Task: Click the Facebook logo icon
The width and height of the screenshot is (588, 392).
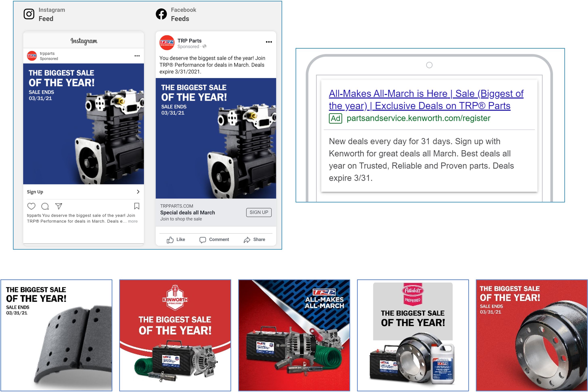Action: click(161, 14)
